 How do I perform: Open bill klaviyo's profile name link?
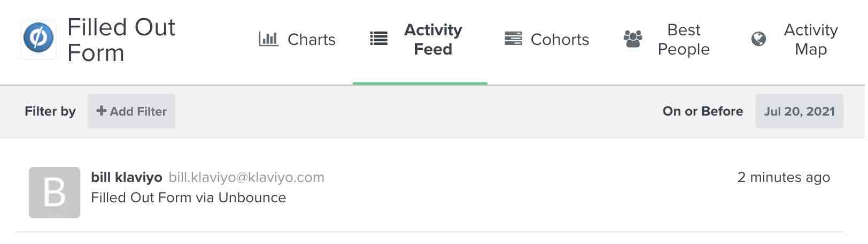click(x=127, y=178)
